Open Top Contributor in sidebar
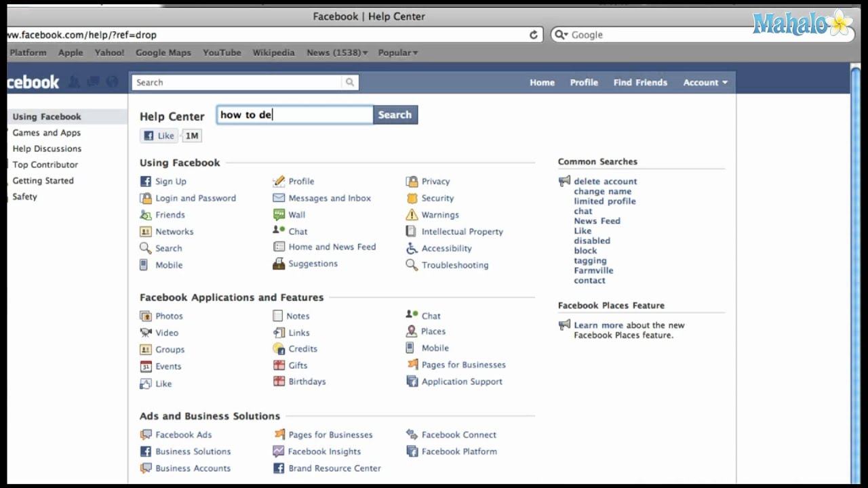Viewport: 868px width, 488px height. 45,165
